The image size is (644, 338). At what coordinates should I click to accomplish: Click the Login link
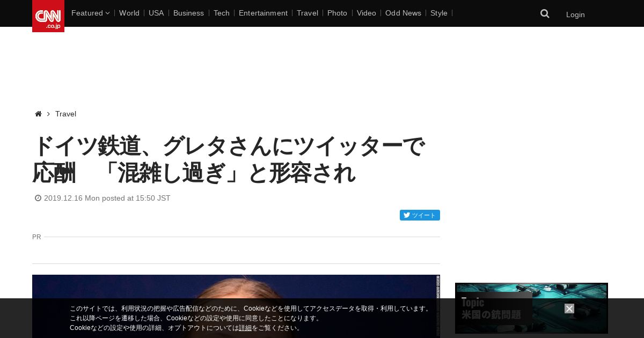coord(575,14)
